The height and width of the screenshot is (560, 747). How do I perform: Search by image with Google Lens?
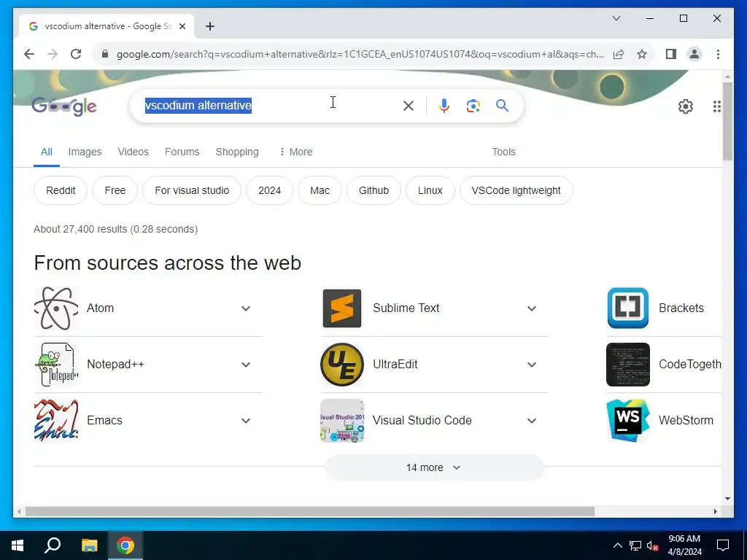(x=473, y=106)
